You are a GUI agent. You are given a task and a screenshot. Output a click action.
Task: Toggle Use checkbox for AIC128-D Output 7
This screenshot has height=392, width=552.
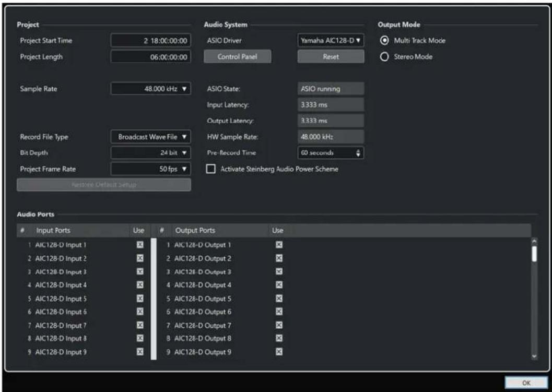[x=279, y=325]
